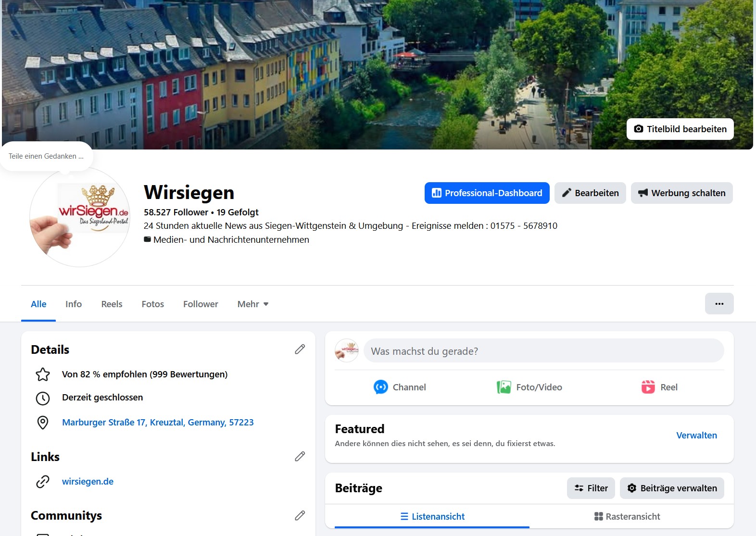Screen dimensions: 756x536
Task: Edit the Links section with pencil icon
Action: pos(300,457)
